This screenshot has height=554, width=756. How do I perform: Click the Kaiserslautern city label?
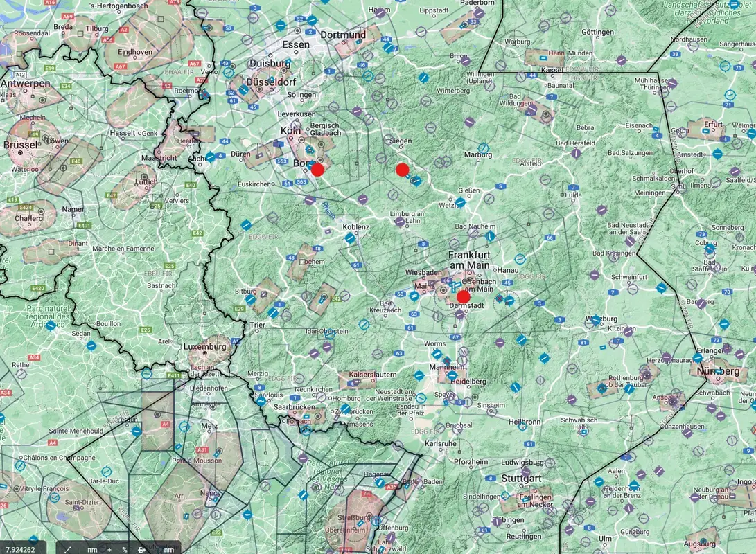pos(373,375)
